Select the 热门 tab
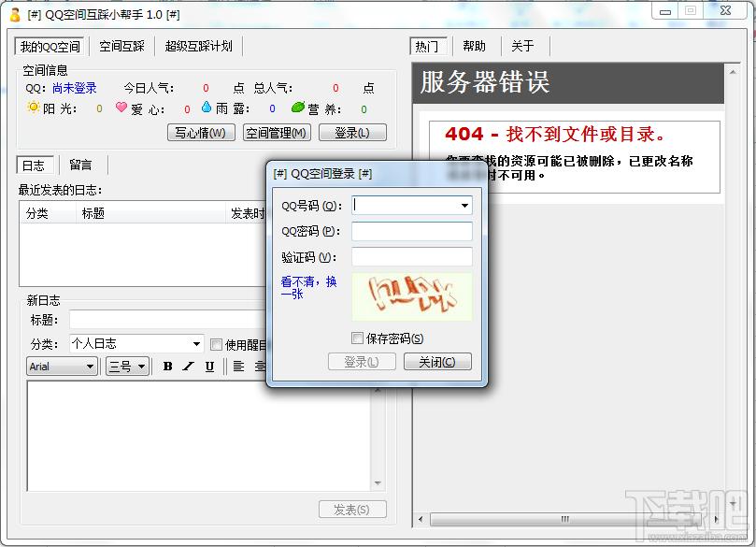756x547 pixels. 427,47
